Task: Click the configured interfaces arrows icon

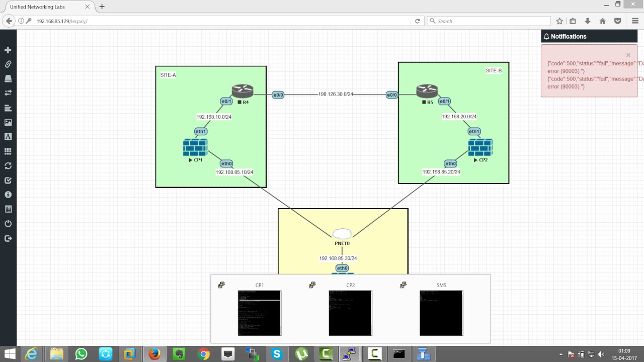Action: [8, 93]
